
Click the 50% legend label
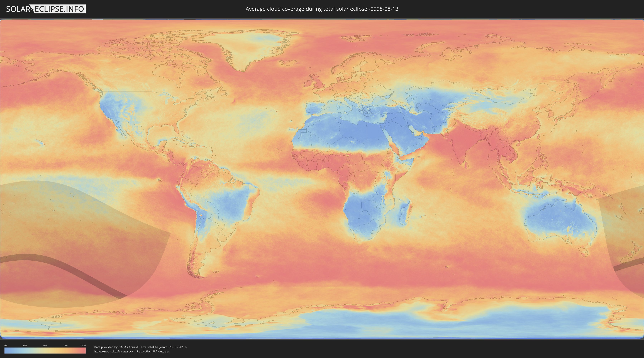click(45, 345)
